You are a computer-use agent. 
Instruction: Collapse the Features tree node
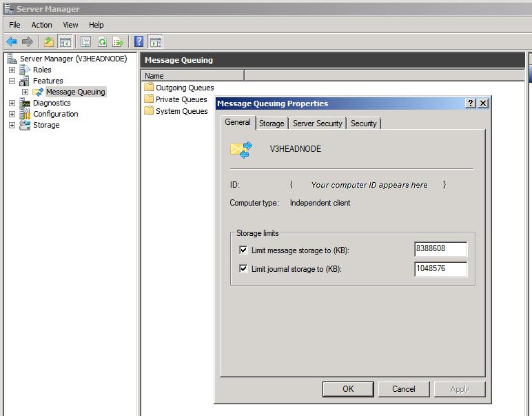(x=12, y=81)
